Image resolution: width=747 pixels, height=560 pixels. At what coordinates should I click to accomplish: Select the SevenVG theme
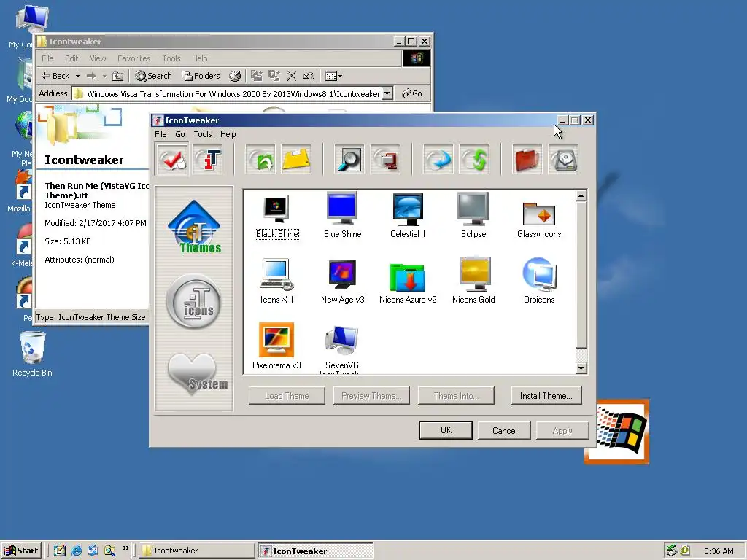(x=341, y=348)
